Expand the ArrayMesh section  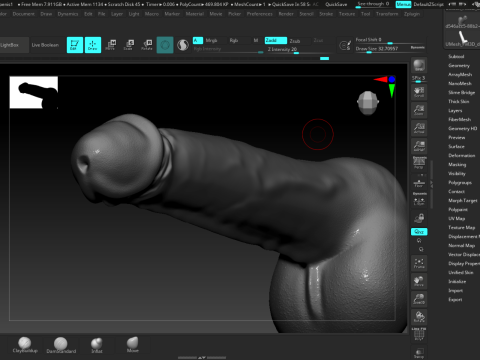460,74
